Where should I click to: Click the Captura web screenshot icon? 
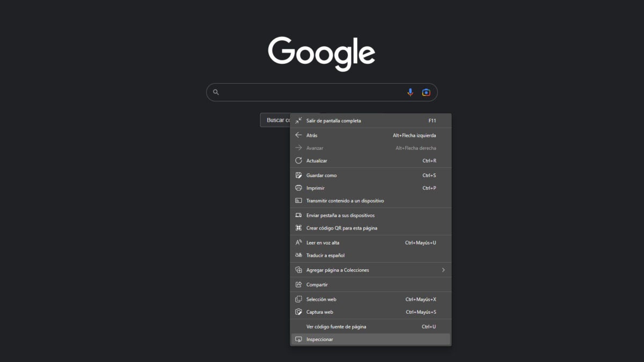299,312
